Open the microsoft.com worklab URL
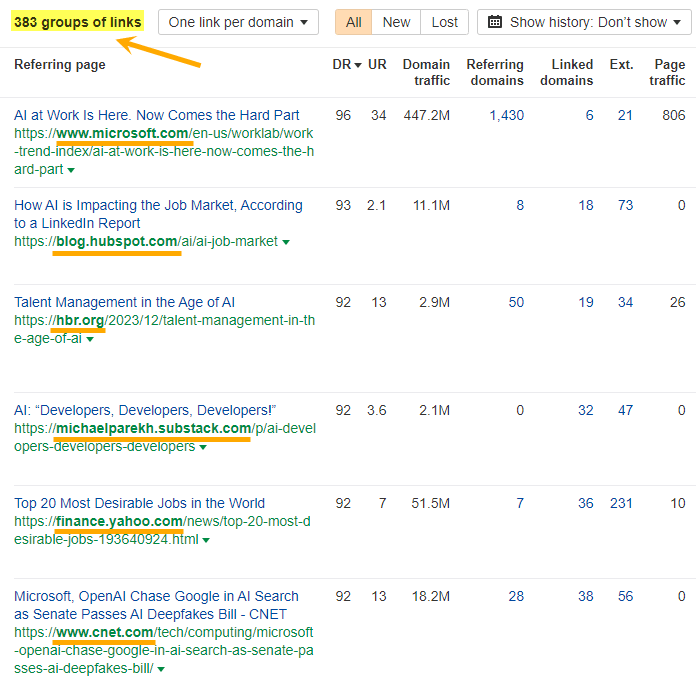The height and width of the screenshot is (687, 696). (164, 151)
